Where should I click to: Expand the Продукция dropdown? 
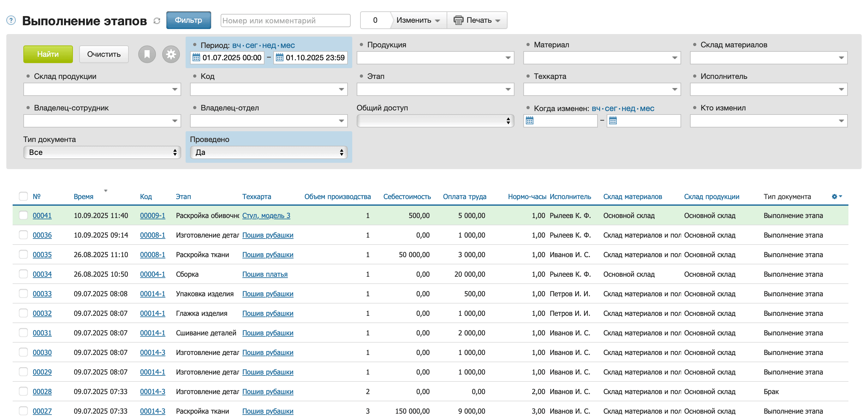(x=508, y=58)
